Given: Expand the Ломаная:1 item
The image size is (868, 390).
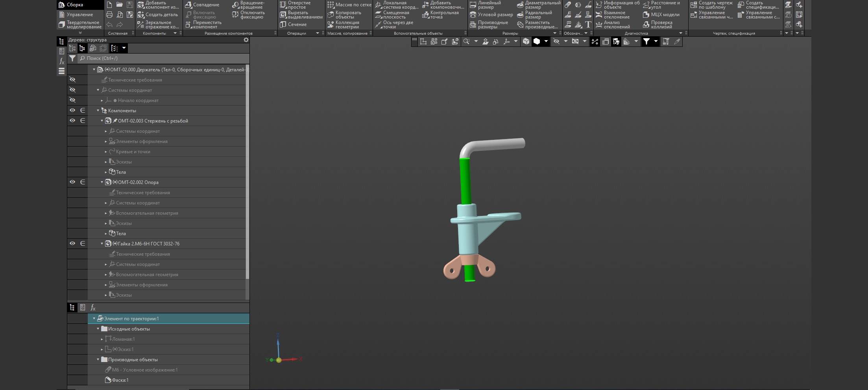Looking at the screenshot, I should pos(102,339).
